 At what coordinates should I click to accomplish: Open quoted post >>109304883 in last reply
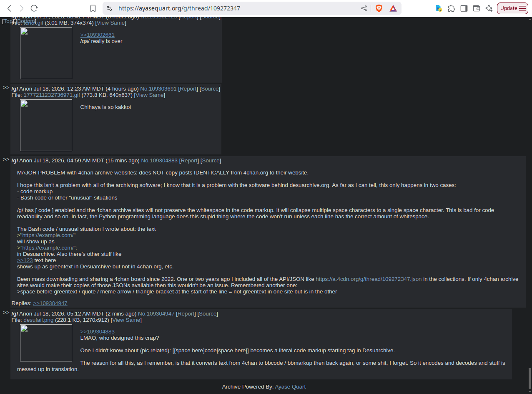[x=97, y=332]
